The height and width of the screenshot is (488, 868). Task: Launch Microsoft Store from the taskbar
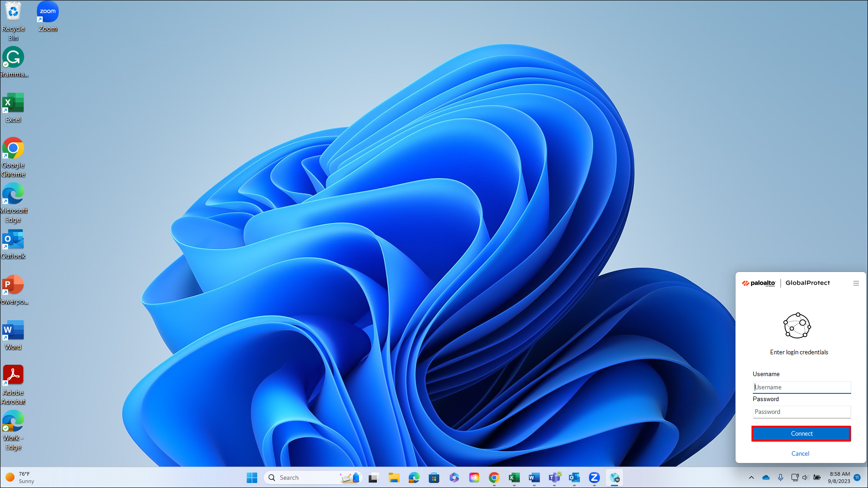434,478
